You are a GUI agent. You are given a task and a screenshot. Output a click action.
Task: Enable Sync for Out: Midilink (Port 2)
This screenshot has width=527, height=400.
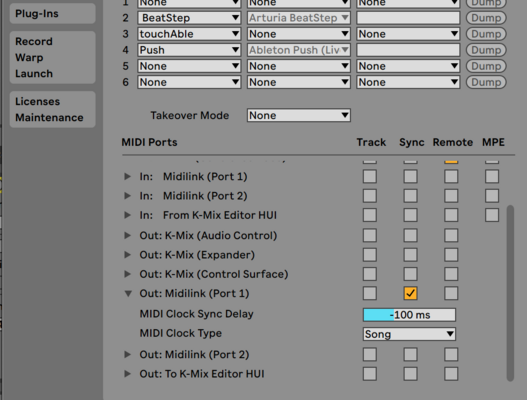coord(410,354)
